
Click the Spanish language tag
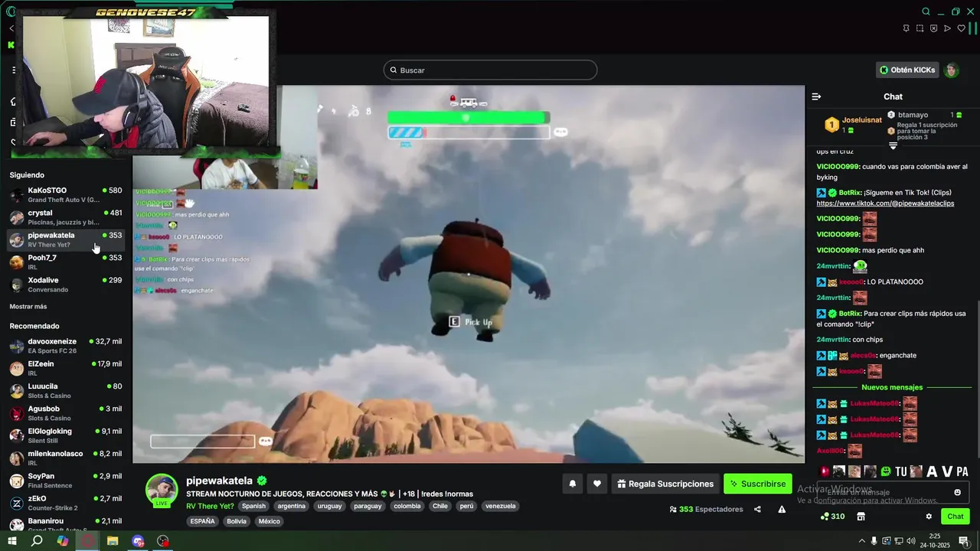pyautogui.click(x=253, y=506)
